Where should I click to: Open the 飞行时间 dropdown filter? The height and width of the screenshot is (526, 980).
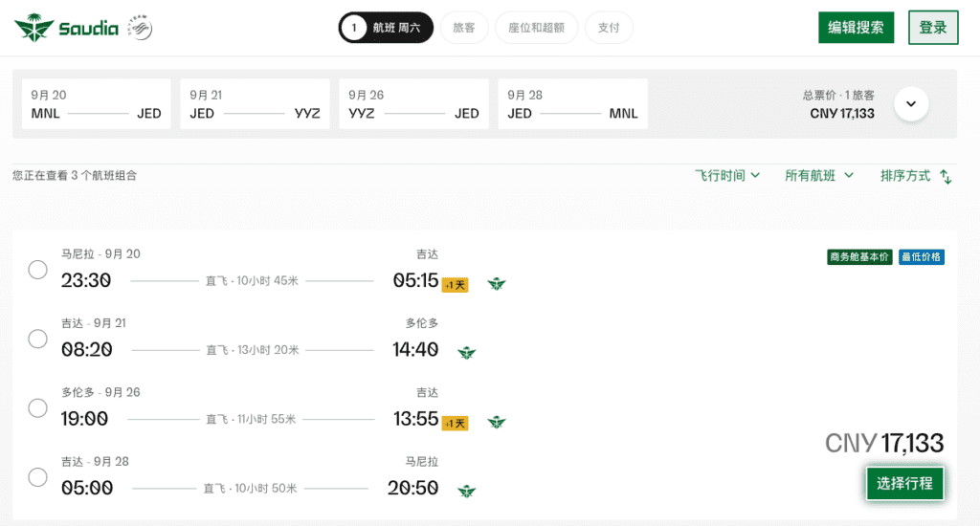click(727, 176)
